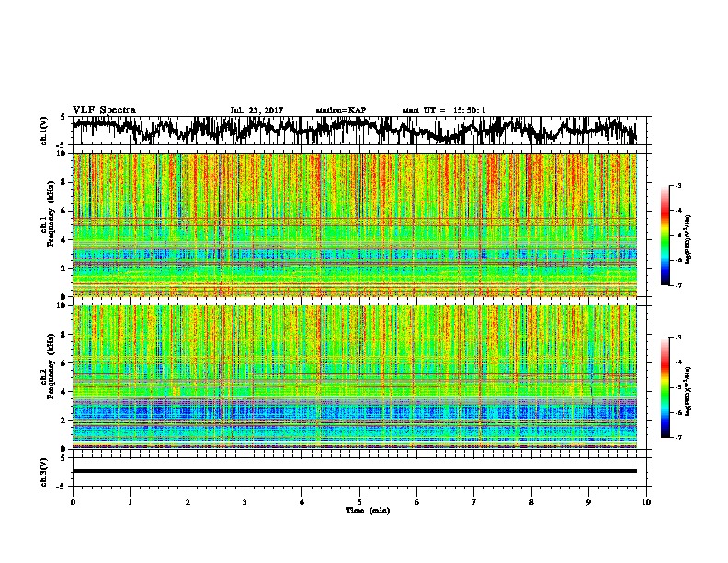Click the ch.1 spectrogram image
The width and height of the screenshot is (728, 563).
(354, 224)
